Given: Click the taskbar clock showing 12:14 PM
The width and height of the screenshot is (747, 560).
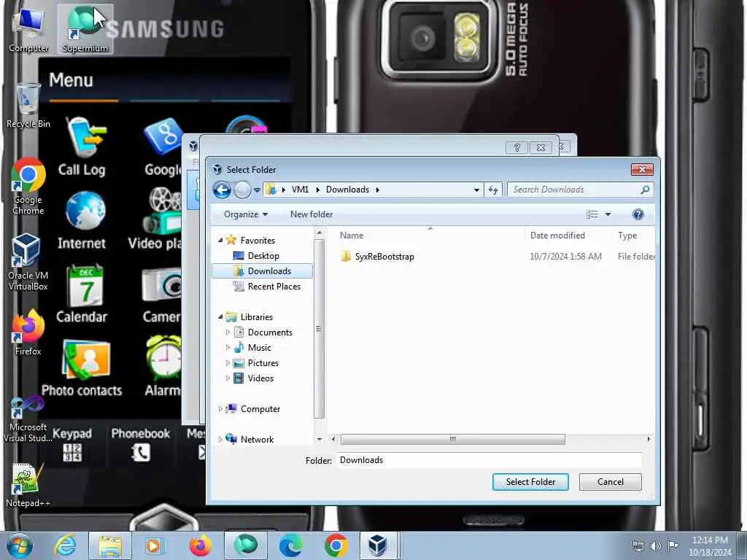Looking at the screenshot, I should pos(709,545).
